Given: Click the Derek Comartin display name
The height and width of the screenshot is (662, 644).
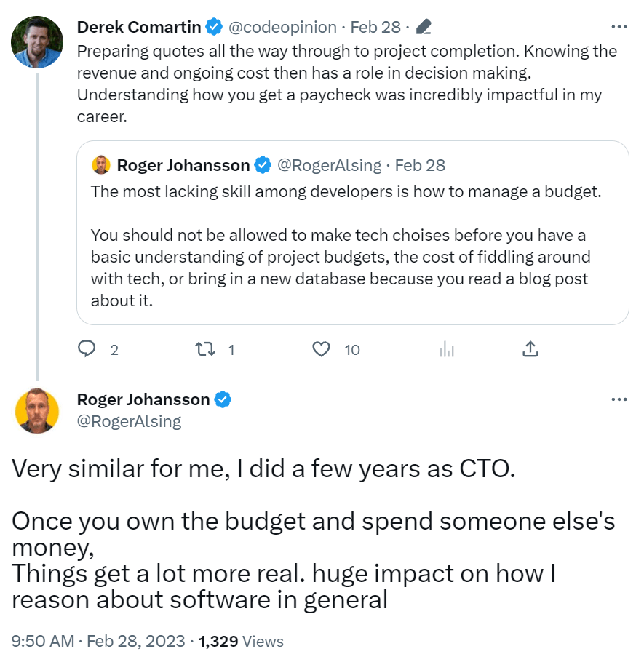Looking at the screenshot, I should pyautogui.click(x=139, y=27).
